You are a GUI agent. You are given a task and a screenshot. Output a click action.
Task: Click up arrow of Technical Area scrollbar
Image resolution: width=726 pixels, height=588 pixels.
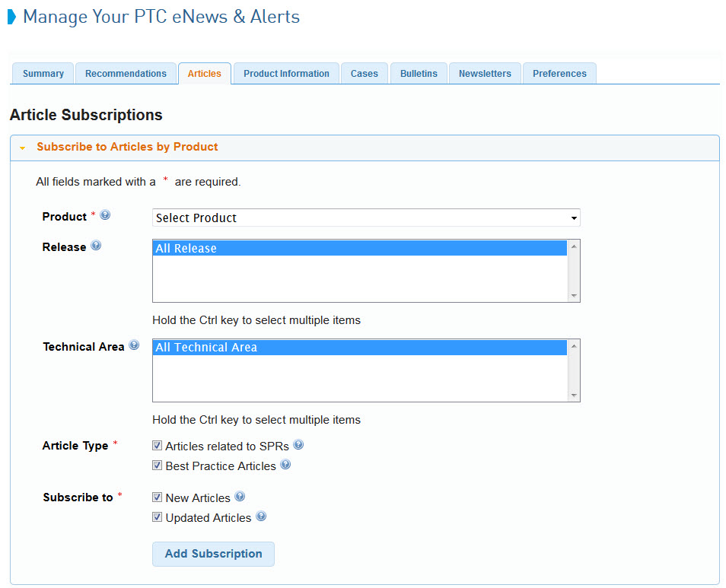[x=574, y=345]
